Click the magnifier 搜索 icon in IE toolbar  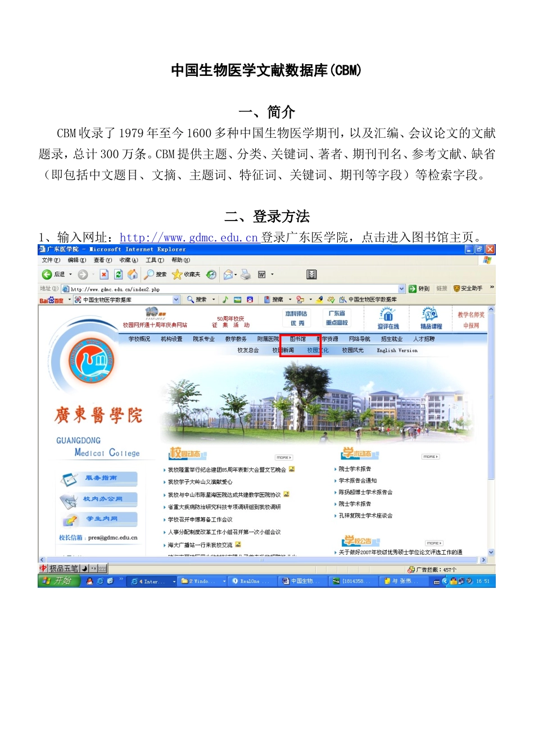click(149, 274)
